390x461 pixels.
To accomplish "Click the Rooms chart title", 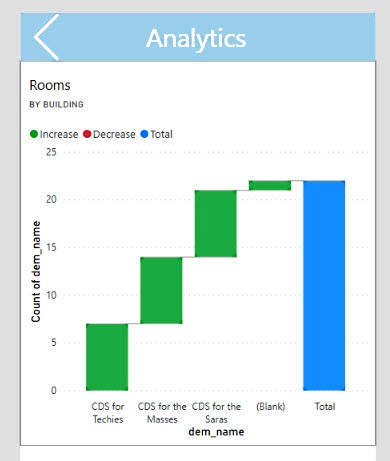I will [x=50, y=85].
